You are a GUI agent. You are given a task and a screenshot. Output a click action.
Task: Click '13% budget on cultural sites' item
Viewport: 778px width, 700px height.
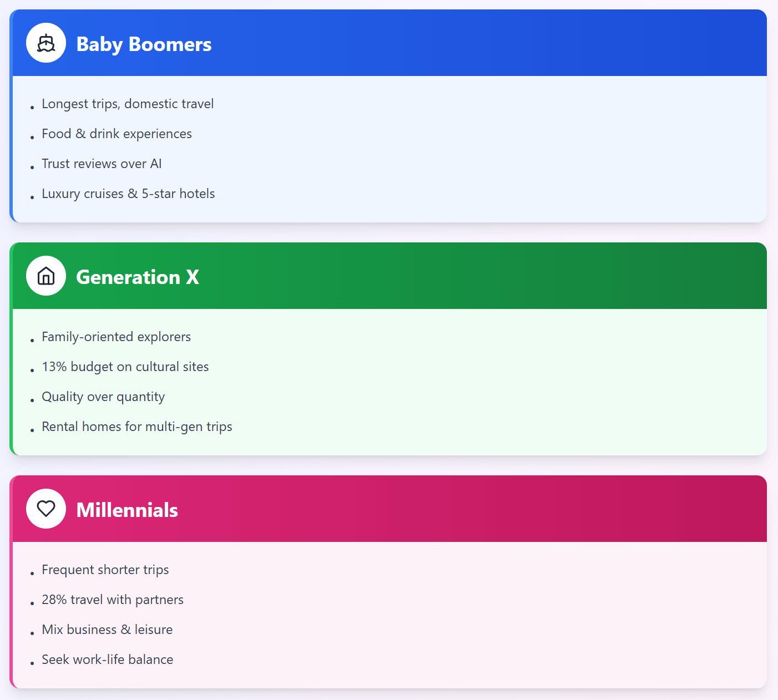pyautogui.click(x=125, y=367)
